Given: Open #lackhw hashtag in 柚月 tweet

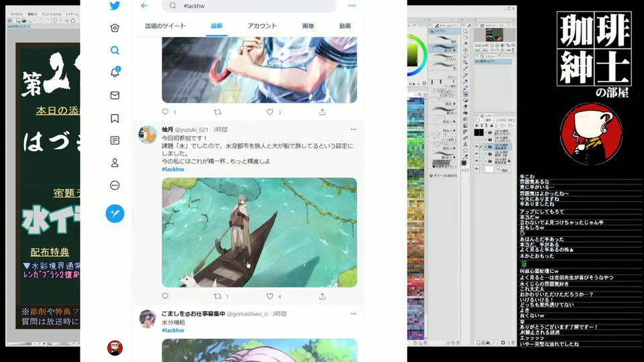Looking at the screenshot, I should [173, 169].
